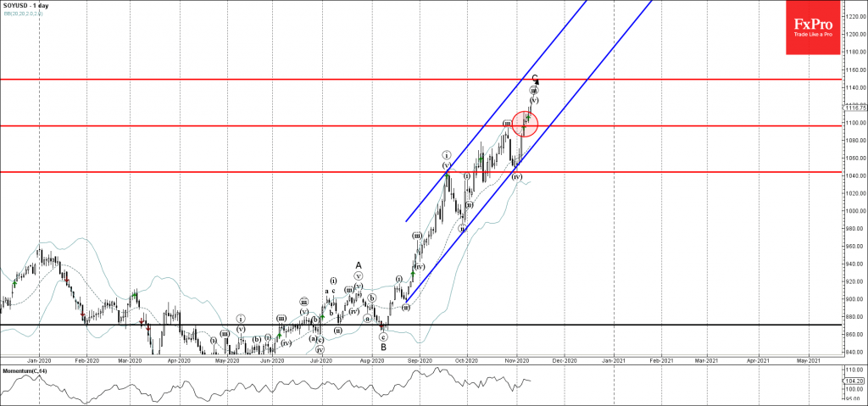868x406 pixels.
Task: Select the top red resistance line near 1150
Action: (x=254, y=79)
